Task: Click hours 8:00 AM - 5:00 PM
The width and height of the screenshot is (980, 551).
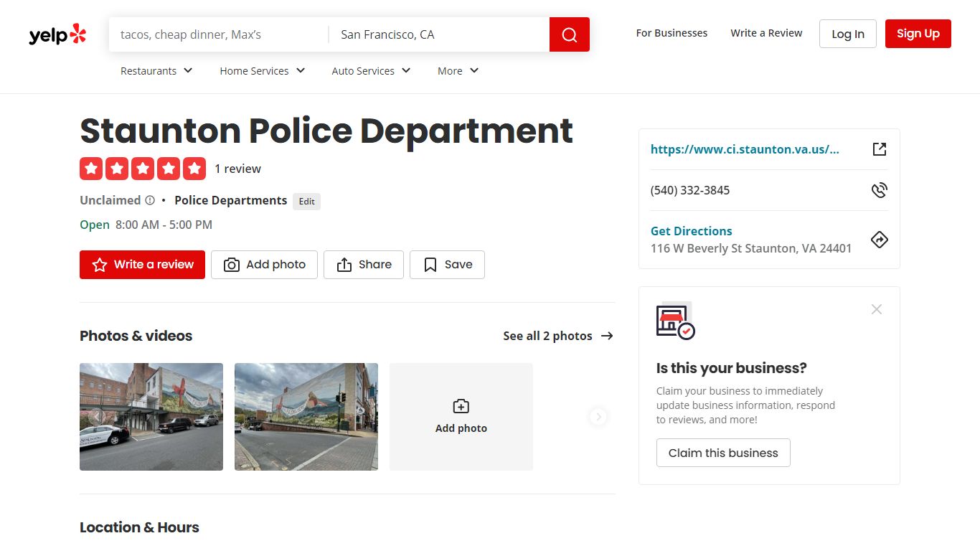Action: coord(164,225)
